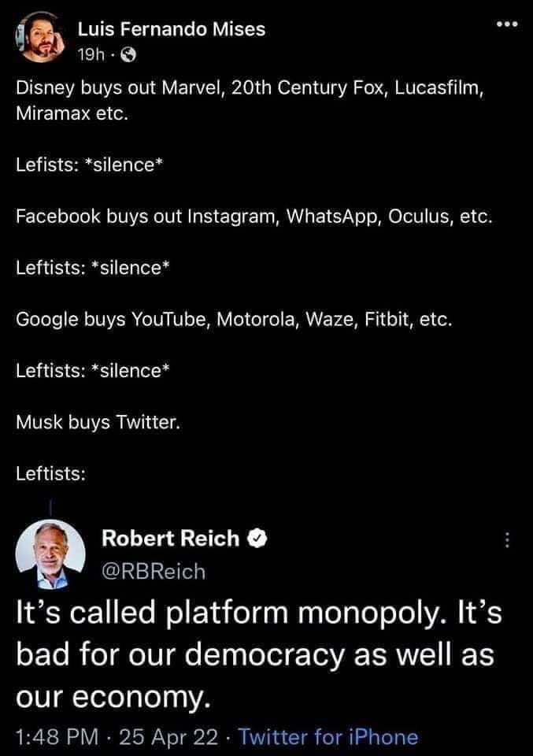Click the "Musk buys Twitter." line
The image size is (533, 756).
click(x=98, y=422)
